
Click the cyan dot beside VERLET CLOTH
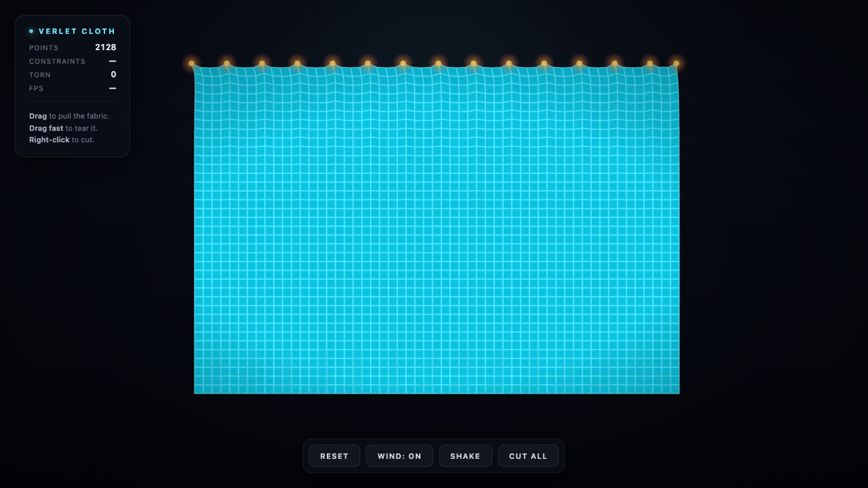click(31, 31)
